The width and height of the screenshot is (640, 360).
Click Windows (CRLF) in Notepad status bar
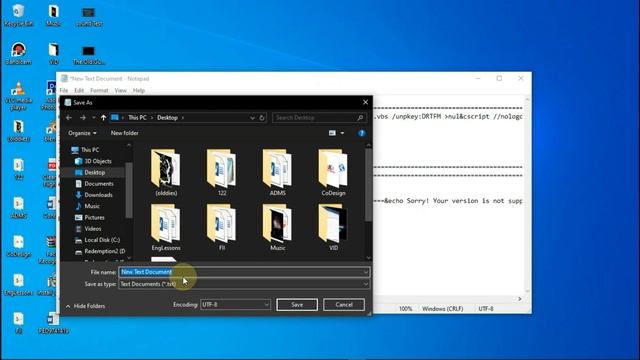[x=442, y=309]
